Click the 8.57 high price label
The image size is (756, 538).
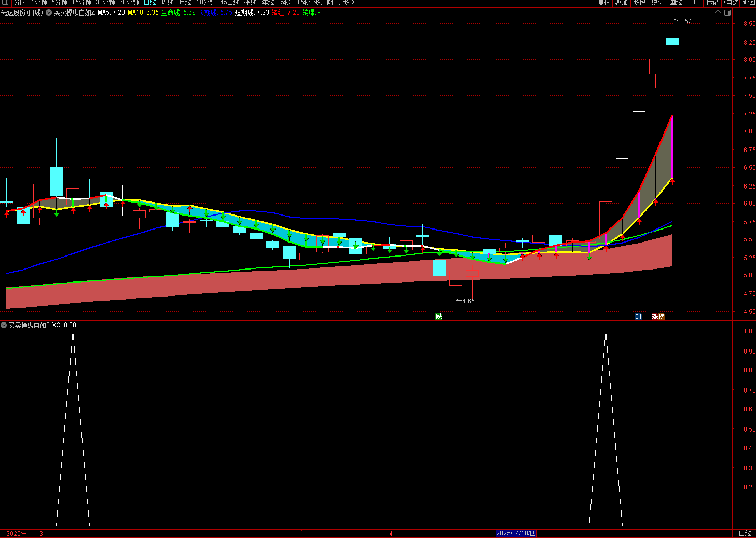[x=685, y=21]
